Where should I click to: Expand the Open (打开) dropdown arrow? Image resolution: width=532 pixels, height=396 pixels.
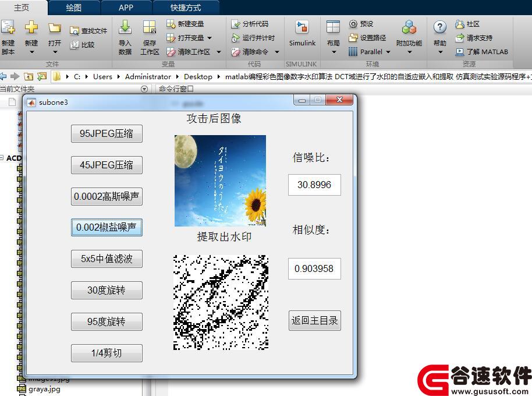55,52
